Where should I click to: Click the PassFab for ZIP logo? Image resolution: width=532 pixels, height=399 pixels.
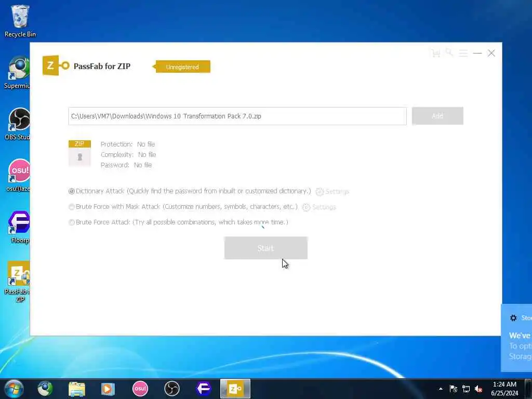coord(56,65)
